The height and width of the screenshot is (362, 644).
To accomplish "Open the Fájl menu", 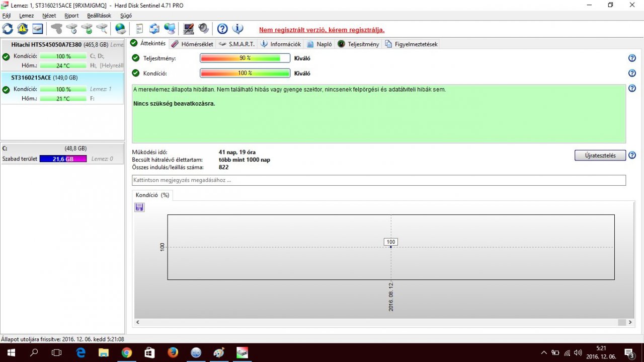I will (6, 16).
